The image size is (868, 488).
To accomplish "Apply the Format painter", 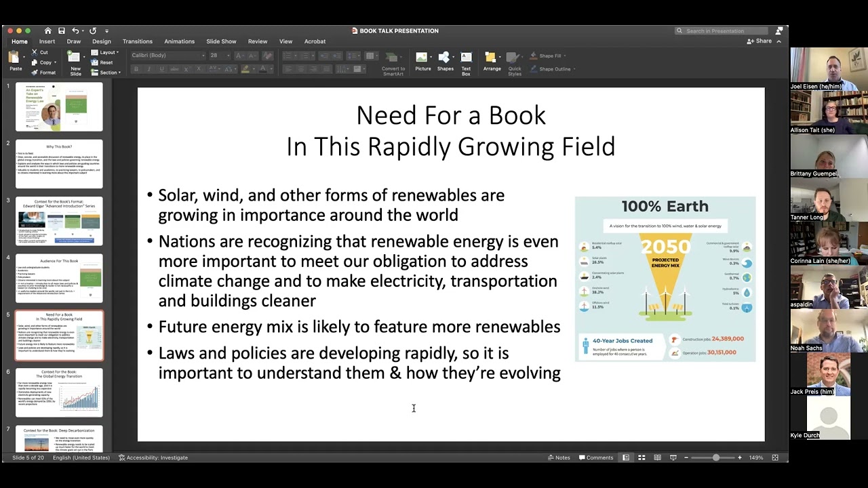I will coord(43,73).
